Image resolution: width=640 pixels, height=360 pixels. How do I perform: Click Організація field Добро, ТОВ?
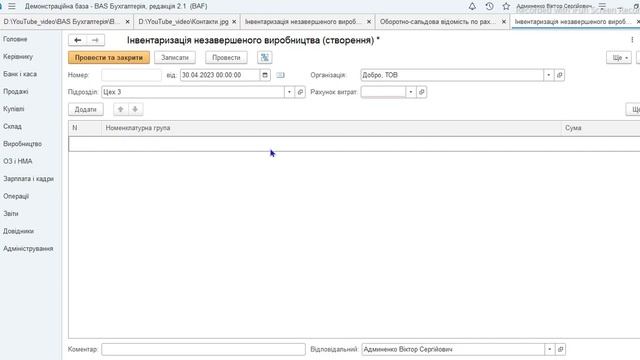(x=452, y=75)
